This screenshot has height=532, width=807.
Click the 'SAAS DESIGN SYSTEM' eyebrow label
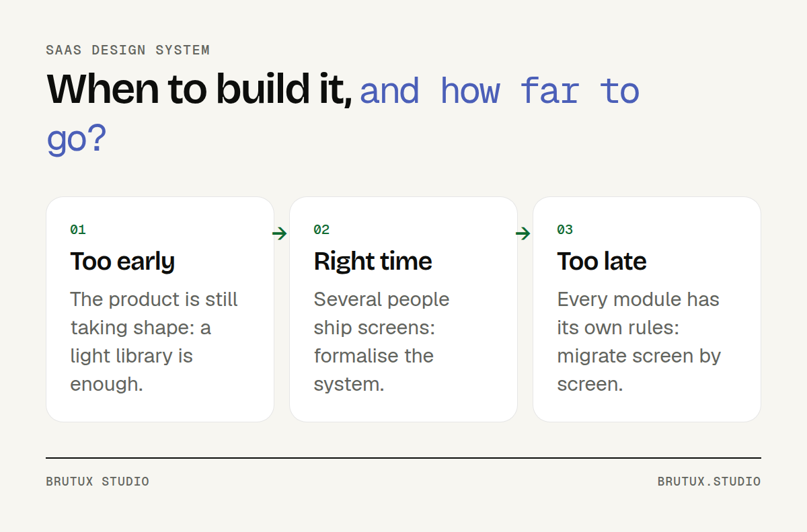[x=128, y=50]
